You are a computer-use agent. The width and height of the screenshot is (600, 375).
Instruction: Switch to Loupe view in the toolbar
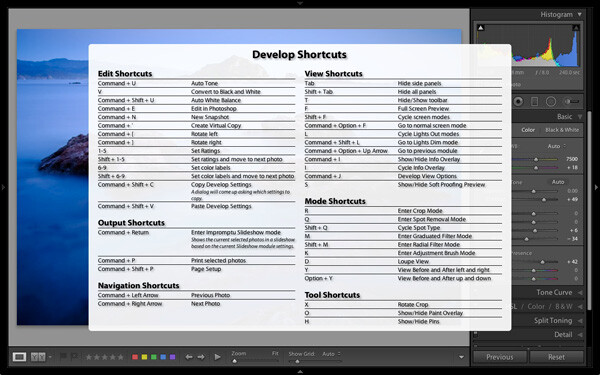[19, 357]
